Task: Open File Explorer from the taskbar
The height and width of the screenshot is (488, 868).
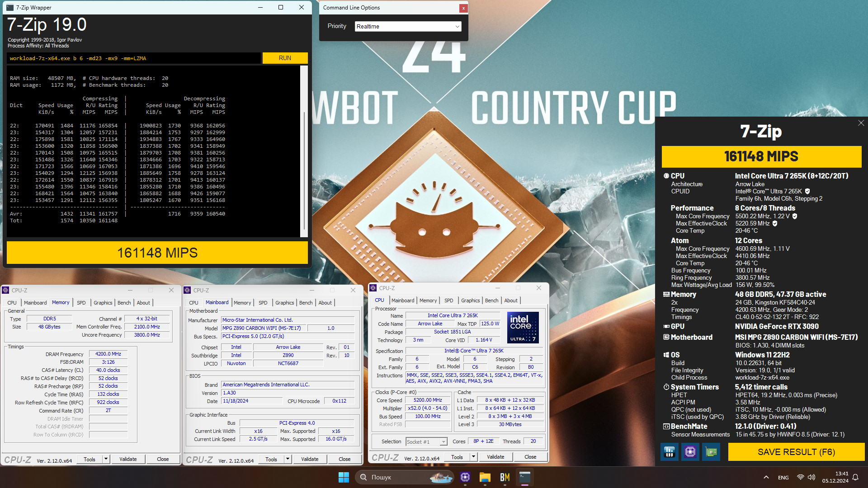Action: point(485,477)
